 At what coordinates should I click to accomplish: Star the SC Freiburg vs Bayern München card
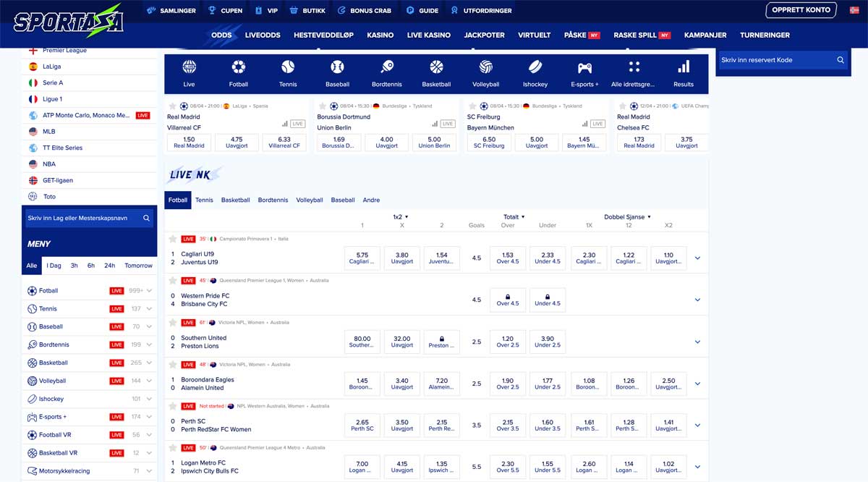coord(472,106)
